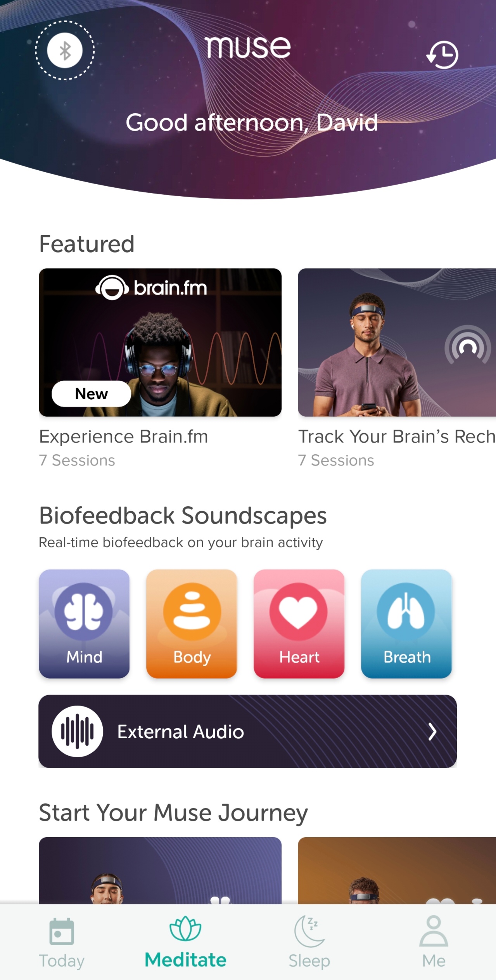This screenshot has height=980, width=496.
Task: Open the Experience Brain.fm title link
Action: (124, 436)
